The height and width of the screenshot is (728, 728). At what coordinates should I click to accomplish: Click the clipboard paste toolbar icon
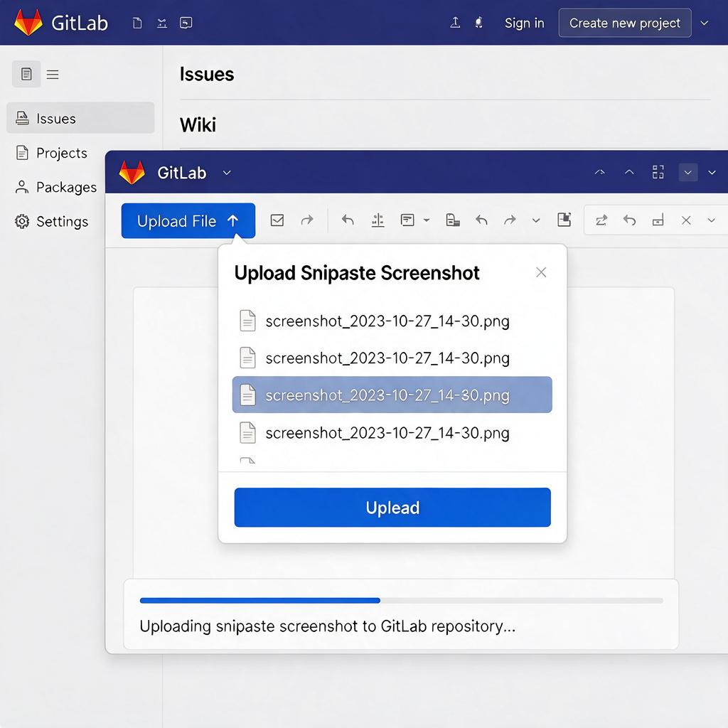[x=564, y=220]
